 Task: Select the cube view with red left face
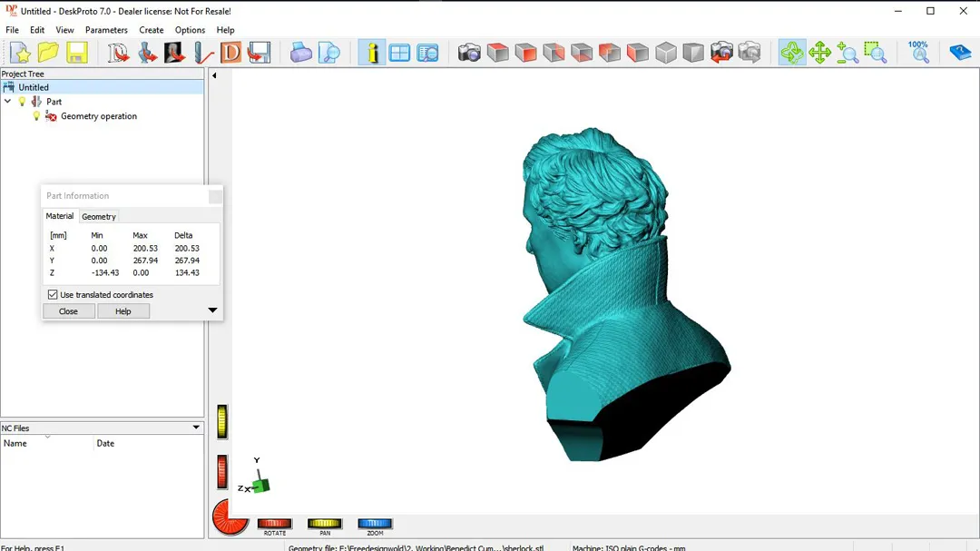(610, 53)
